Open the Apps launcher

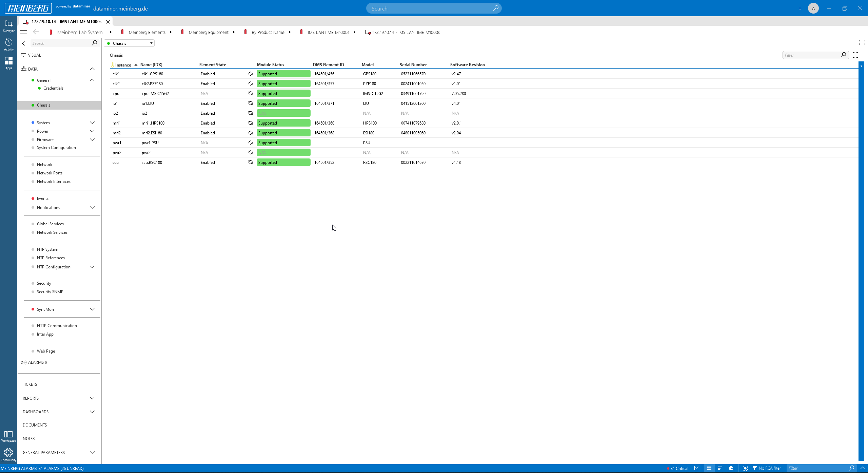[8, 63]
